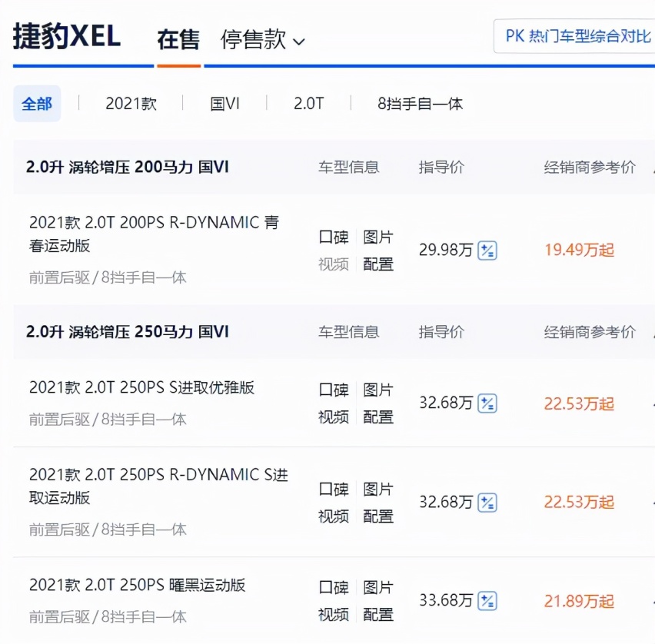This screenshot has width=655, height=644.
Task: Open 2021款 2.0T 250PS R-DYNAMIC S进取运动版
Action: [x=158, y=486]
